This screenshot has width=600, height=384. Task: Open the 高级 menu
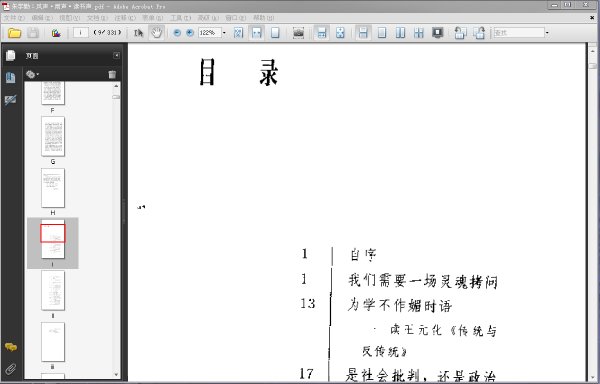(x=208, y=18)
